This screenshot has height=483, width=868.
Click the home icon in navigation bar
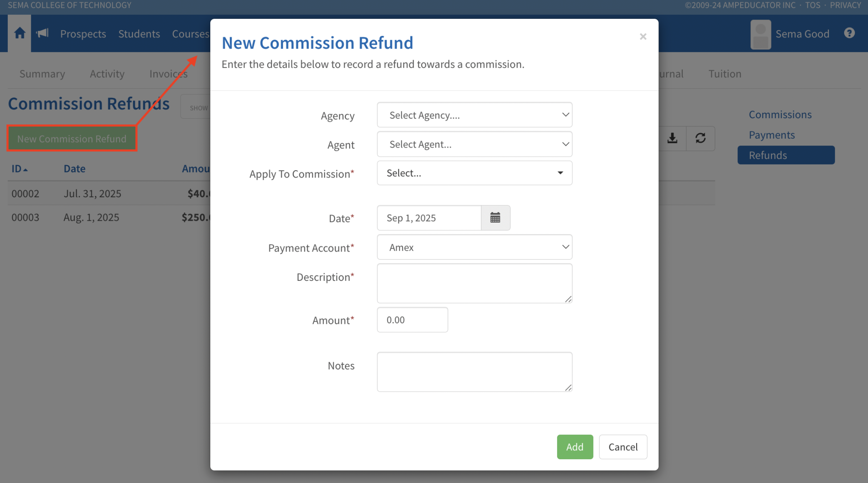[x=20, y=34]
